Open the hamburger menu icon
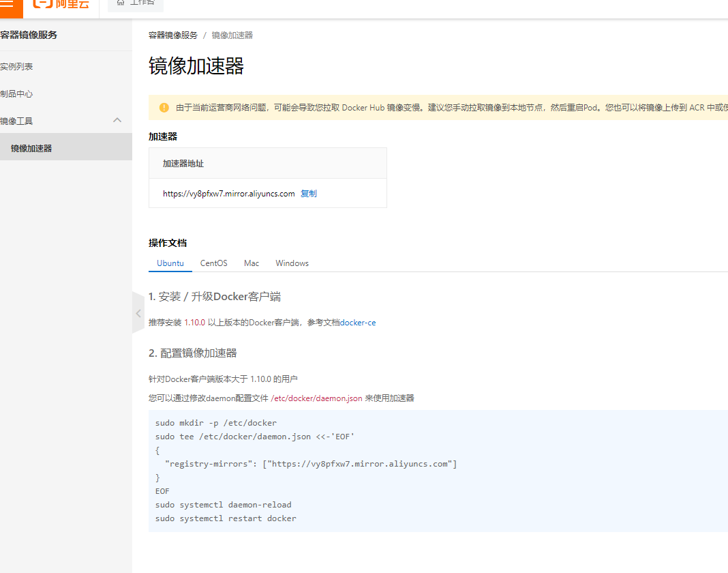Screen dimensions: 728x573 pos(7,3)
